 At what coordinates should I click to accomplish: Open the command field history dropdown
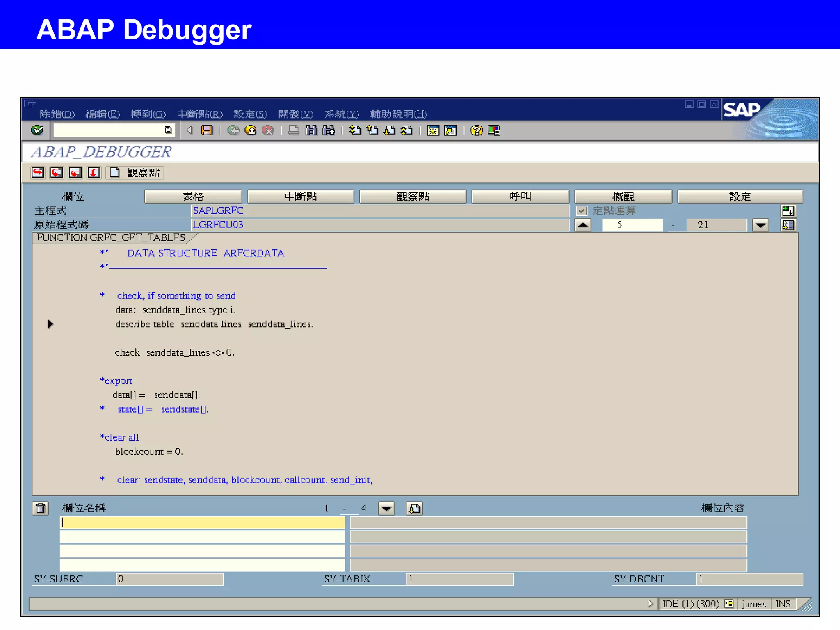coord(168,130)
